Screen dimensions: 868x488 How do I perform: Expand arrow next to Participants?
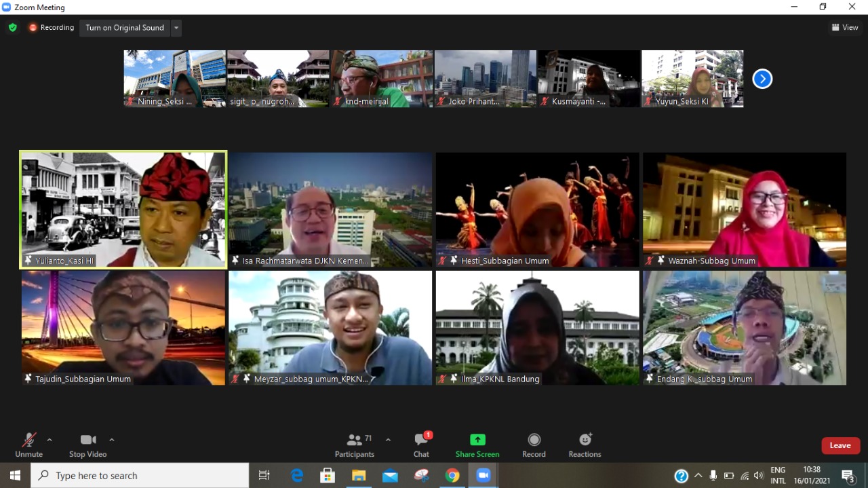(x=388, y=440)
